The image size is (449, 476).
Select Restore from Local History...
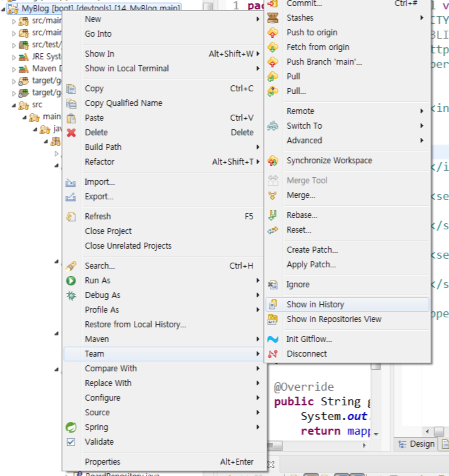pos(136,325)
